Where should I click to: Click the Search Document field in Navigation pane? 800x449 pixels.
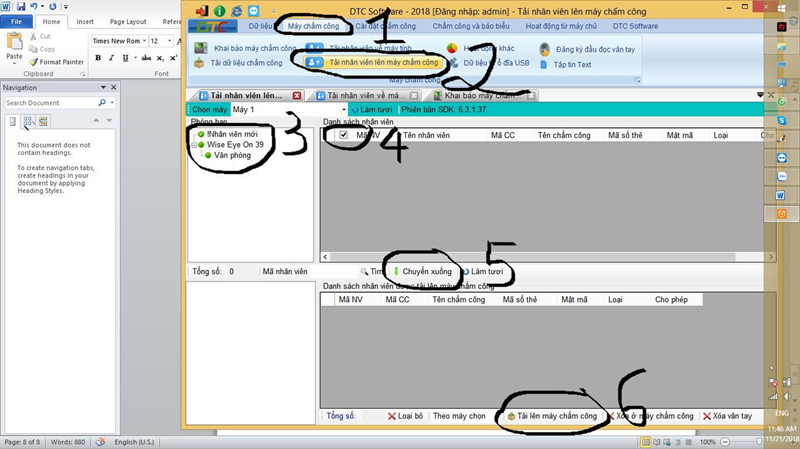(x=53, y=102)
